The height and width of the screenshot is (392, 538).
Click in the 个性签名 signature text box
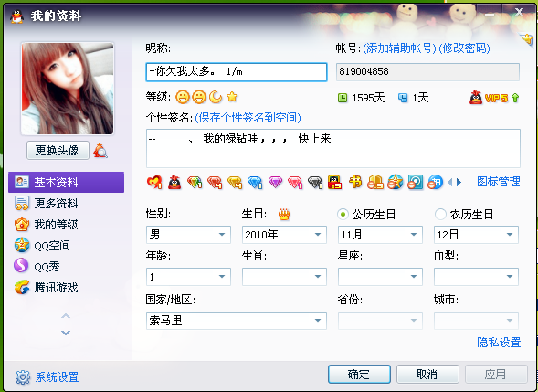pos(333,148)
